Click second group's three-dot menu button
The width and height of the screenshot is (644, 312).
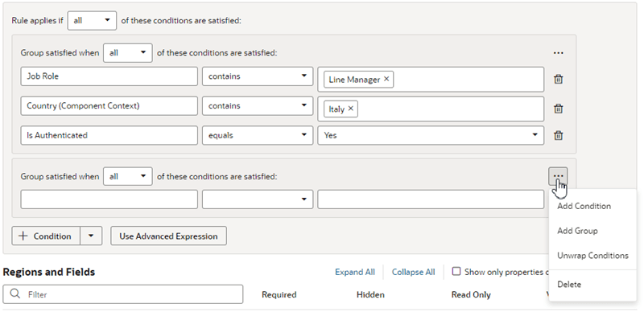(558, 176)
